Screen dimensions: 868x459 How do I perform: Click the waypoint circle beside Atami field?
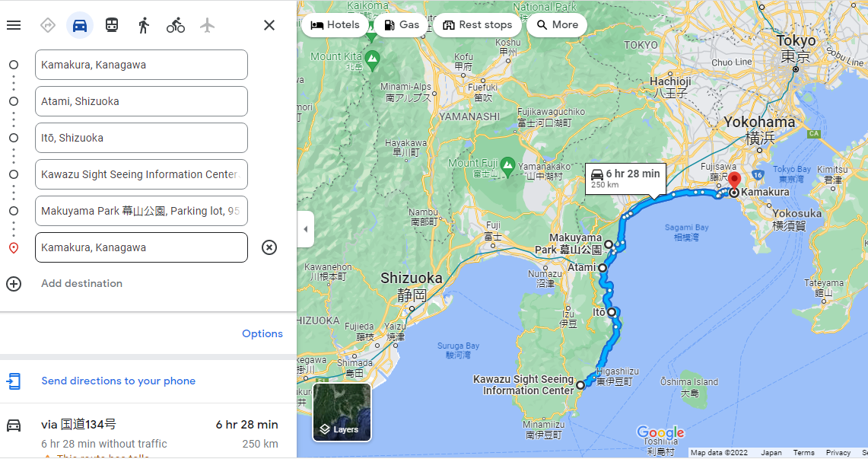click(14, 101)
